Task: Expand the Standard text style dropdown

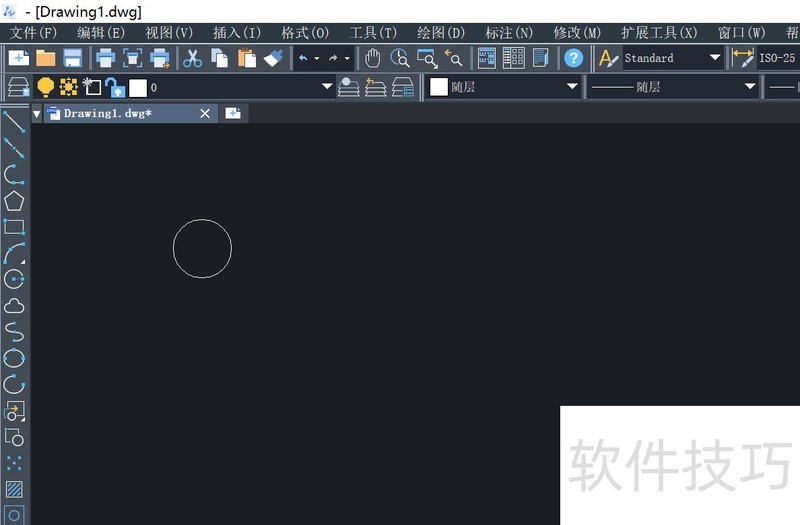Action: [x=715, y=58]
